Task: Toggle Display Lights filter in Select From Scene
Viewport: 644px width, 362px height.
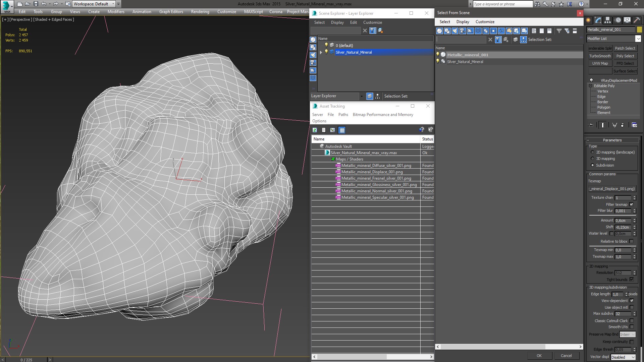Action: click(455, 31)
